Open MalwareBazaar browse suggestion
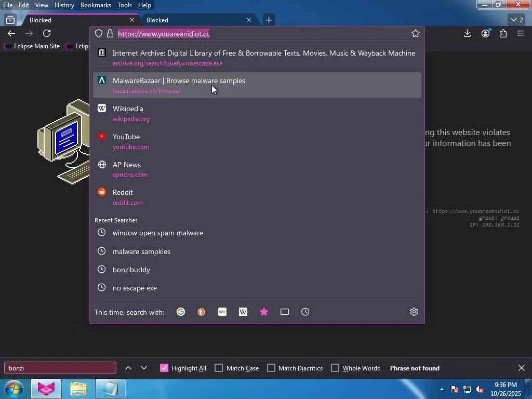The image size is (532, 399). [x=257, y=85]
